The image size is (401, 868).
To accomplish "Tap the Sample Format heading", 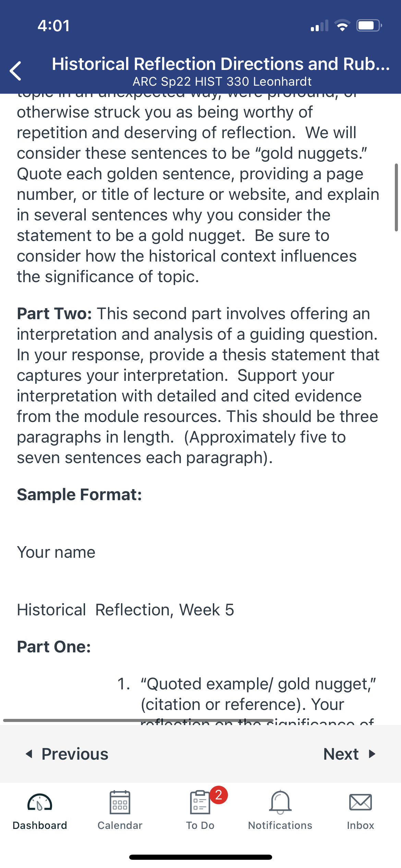I will [80, 494].
